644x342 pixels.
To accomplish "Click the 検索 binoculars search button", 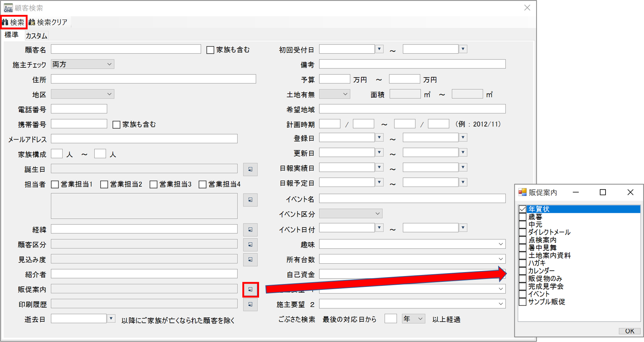I will pos(13,22).
